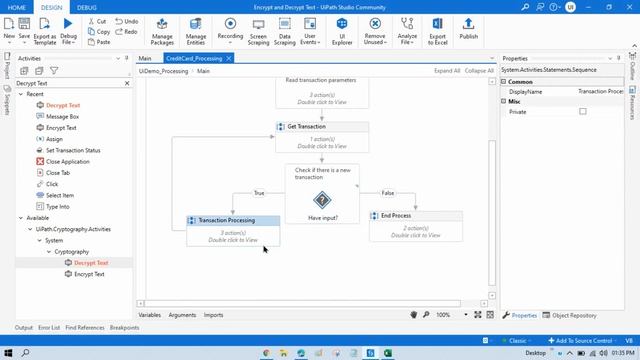The width and height of the screenshot is (640, 360).
Task: Click Export to Excel icon
Action: point(438,24)
